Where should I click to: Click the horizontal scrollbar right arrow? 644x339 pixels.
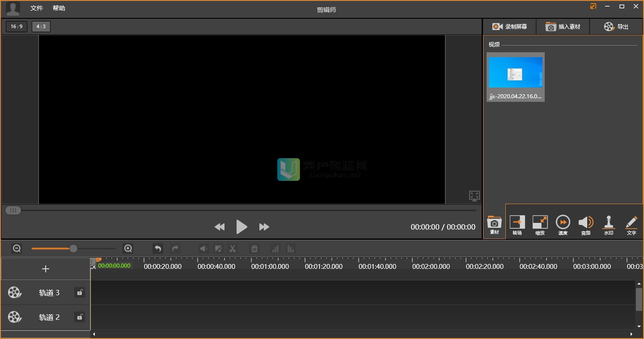point(631,334)
